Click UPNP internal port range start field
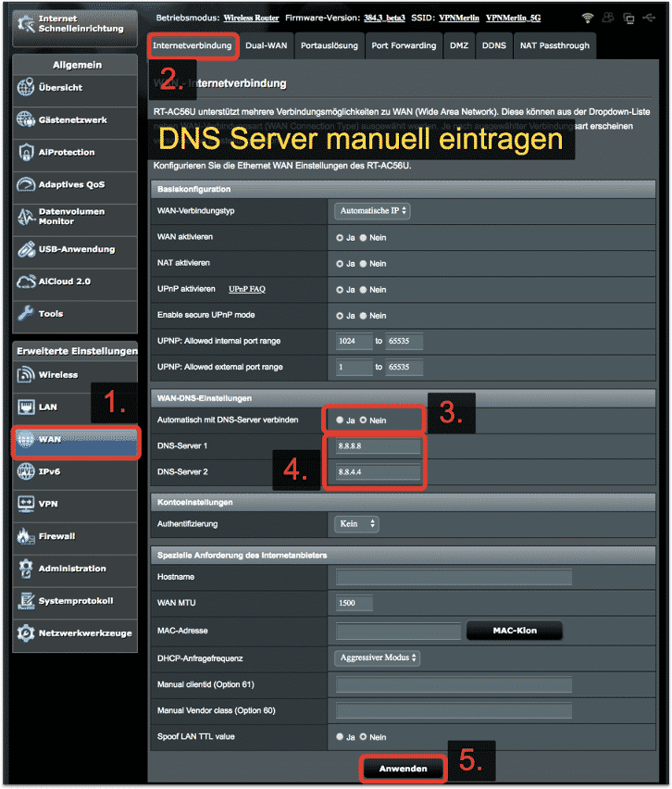 [x=355, y=341]
